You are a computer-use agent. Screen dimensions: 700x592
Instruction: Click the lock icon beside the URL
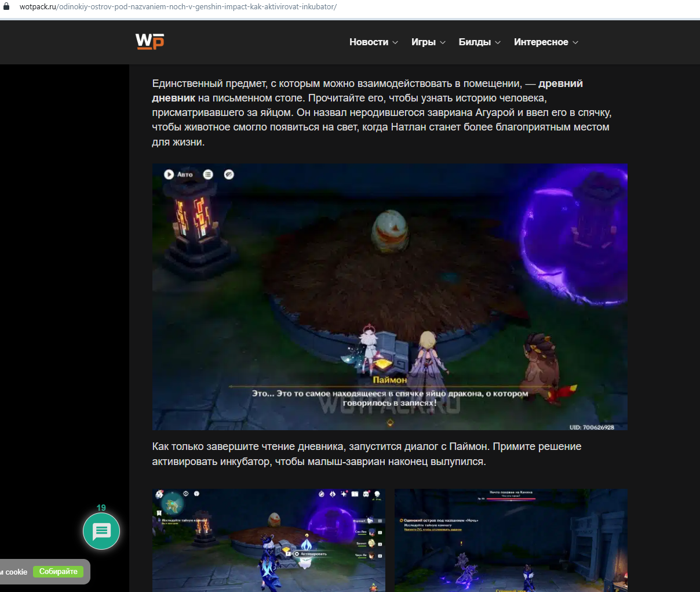(6, 7)
